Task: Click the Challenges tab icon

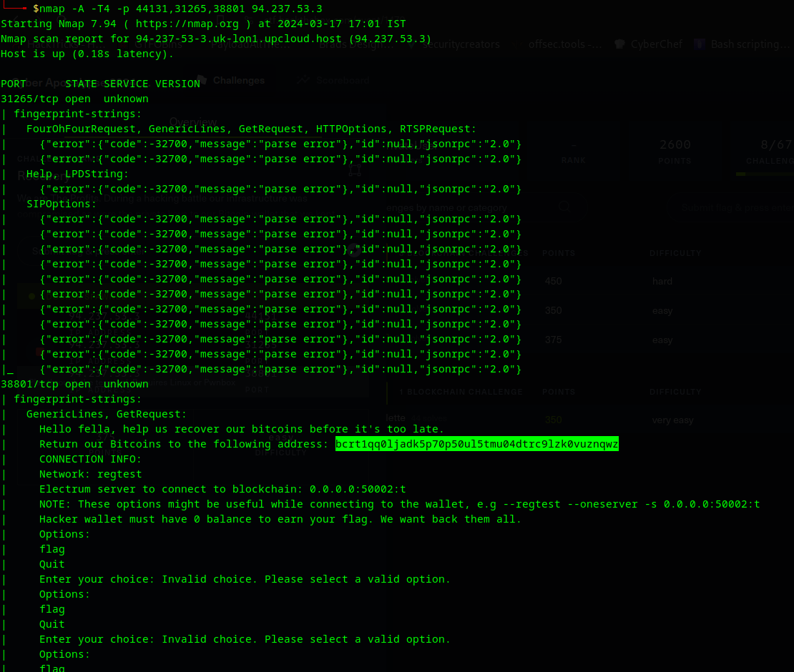Action: pyautogui.click(x=202, y=80)
